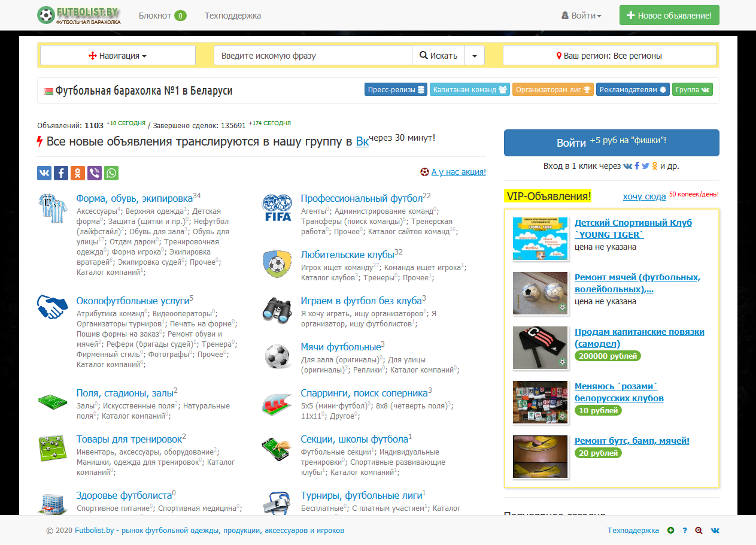The width and height of the screenshot is (756, 545).
Task: Open the Войти dropdown in header
Action: [x=581, y=16]
